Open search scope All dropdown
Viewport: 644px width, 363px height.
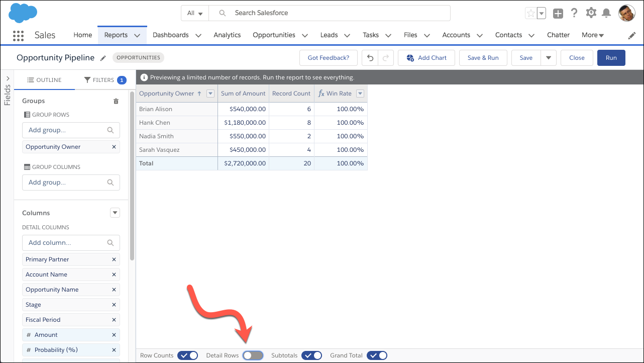click(x=195, y=13)
